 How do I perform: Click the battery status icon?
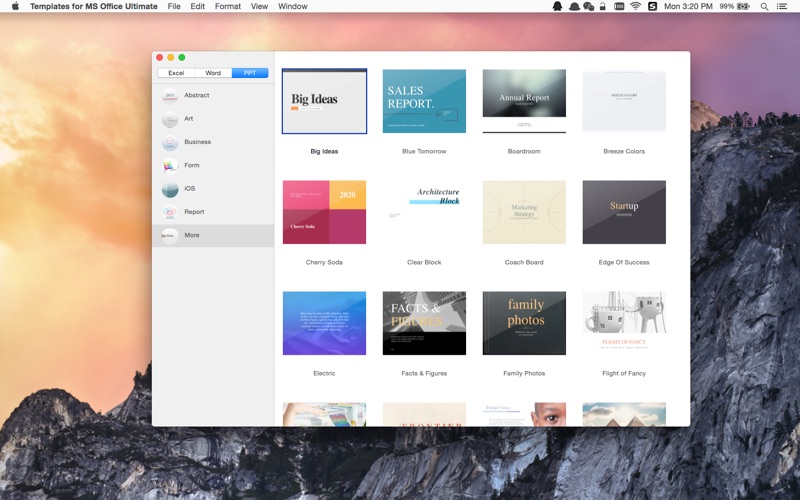pos(744,7)
